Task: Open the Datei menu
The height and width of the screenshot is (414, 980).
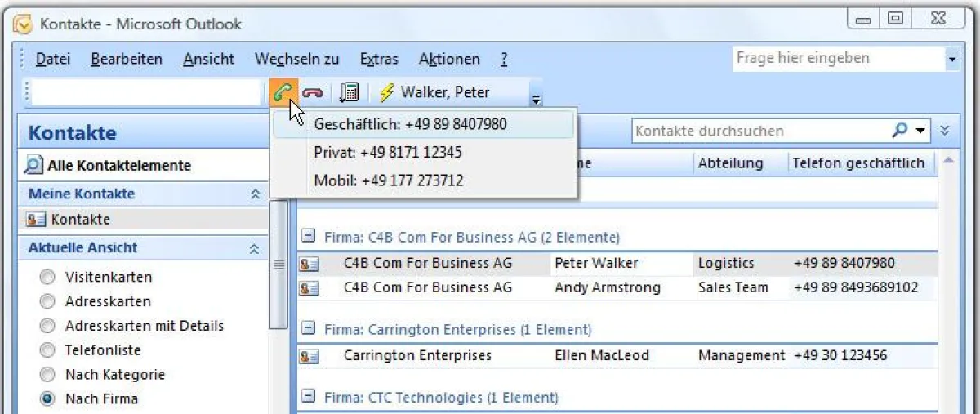Action: point(53,59)
